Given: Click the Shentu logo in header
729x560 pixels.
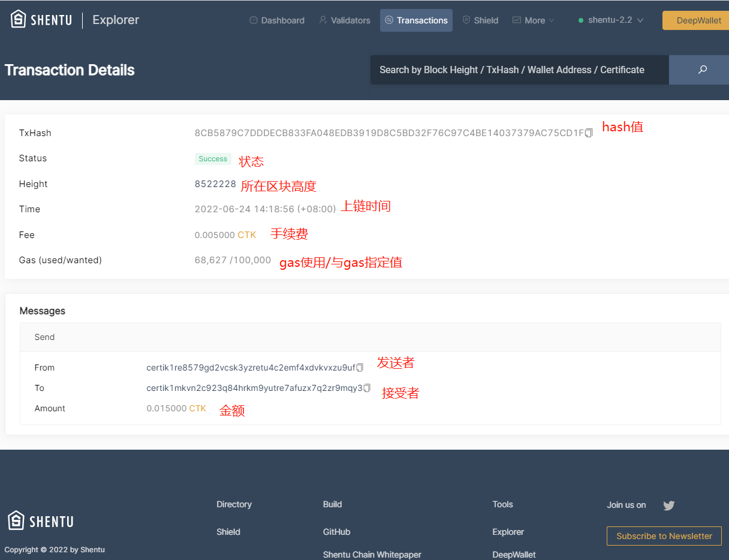Looking at the screenshot, I should [x=41, y=20].
